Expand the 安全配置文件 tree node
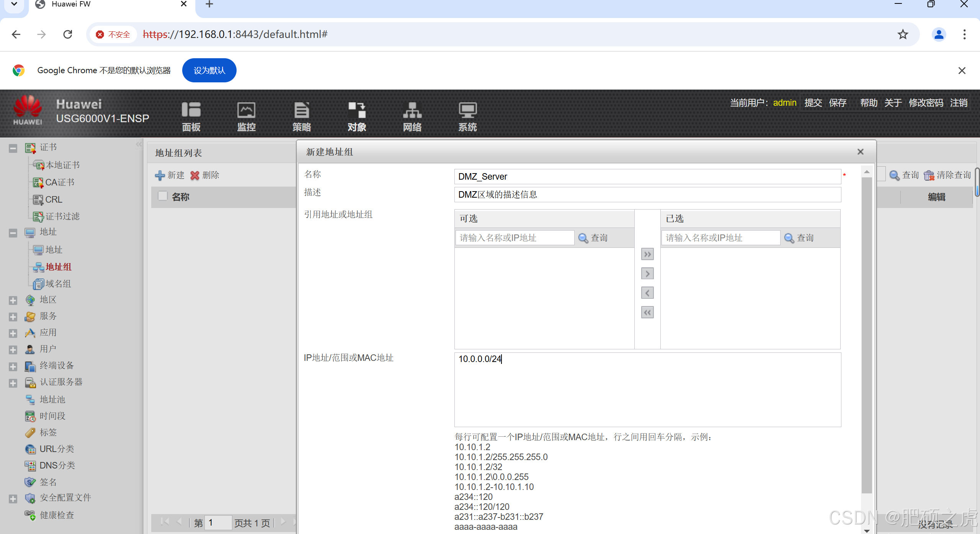 click(x=13, y=498)
